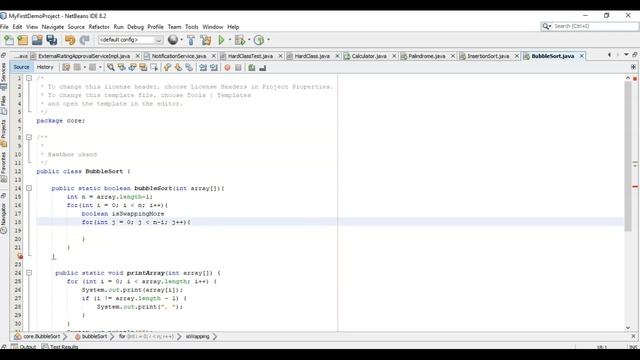
Task: Click the Shift Line Left icon
Action: [x=203, y=67]
